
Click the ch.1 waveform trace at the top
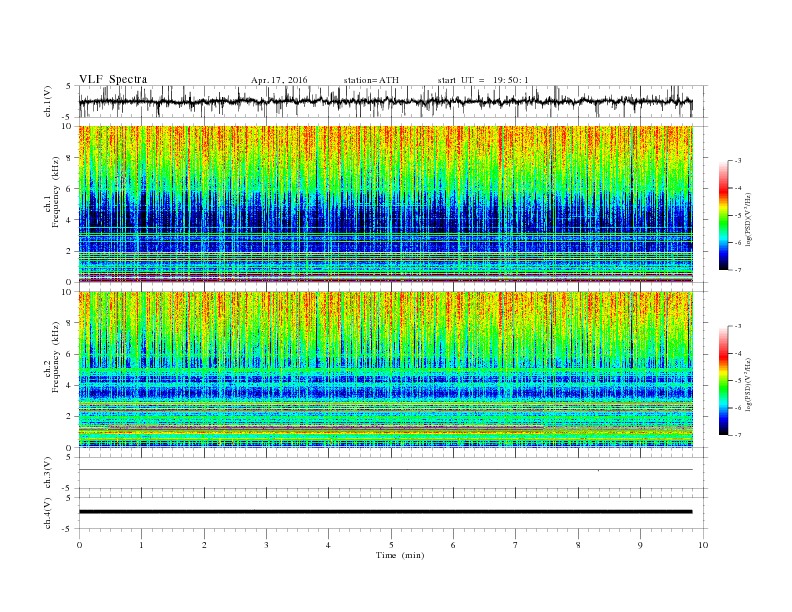(385, 101)
